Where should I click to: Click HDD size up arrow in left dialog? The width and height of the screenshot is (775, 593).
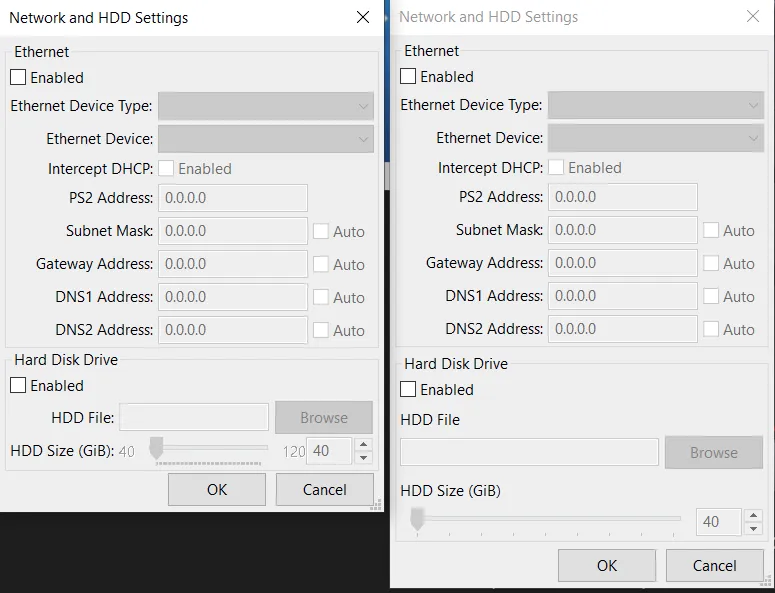tap(364, 444)
